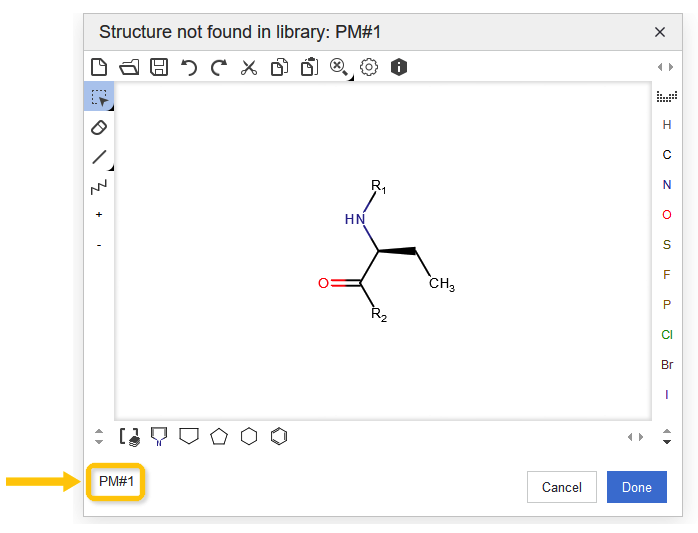Screen dimensions: 698x533
Task: Click the Cancel button
Action: 561,487
